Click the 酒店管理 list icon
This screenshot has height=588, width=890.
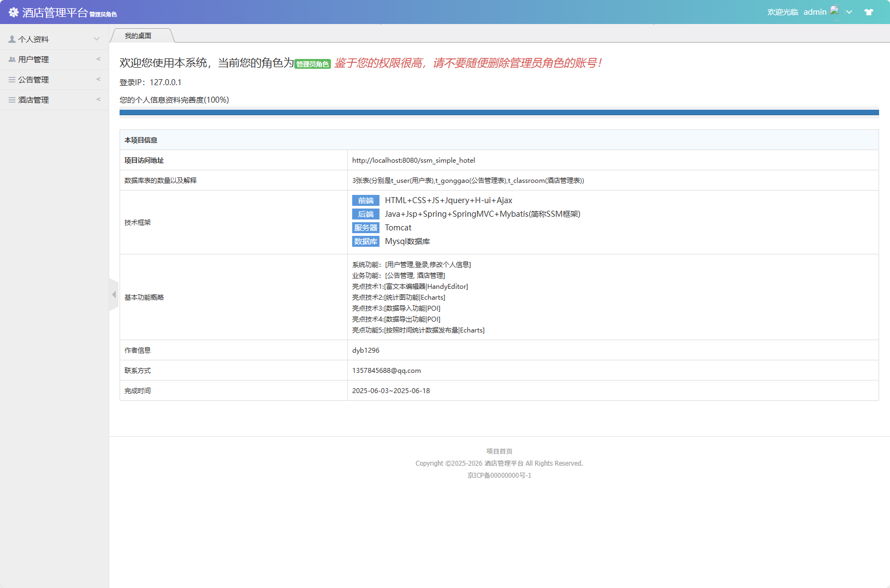[x=11, y=99]
